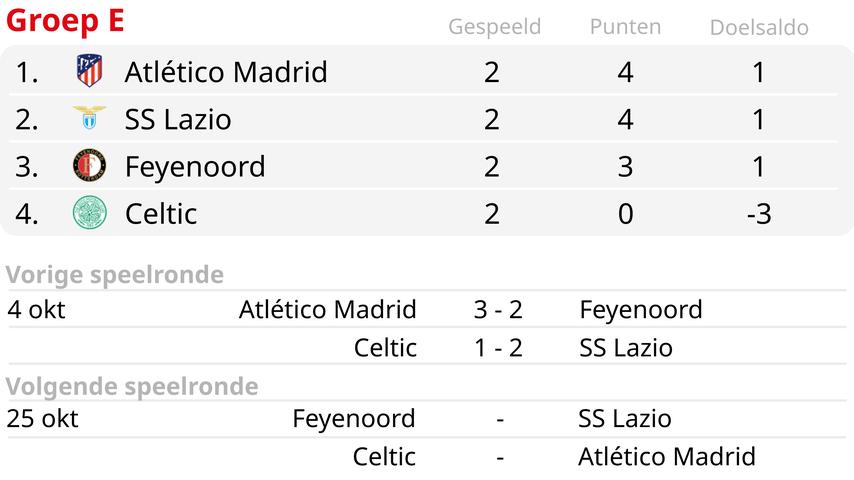The height and width of the screenshot is (480, 854).
Task: Click the SS Lazio eagle crest
Action: click(x=89, y=117)
